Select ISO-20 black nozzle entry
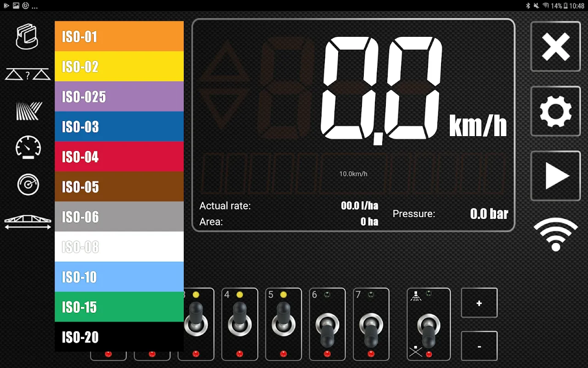Viewport: 588px width, 368px height. (x=119, y=337)
